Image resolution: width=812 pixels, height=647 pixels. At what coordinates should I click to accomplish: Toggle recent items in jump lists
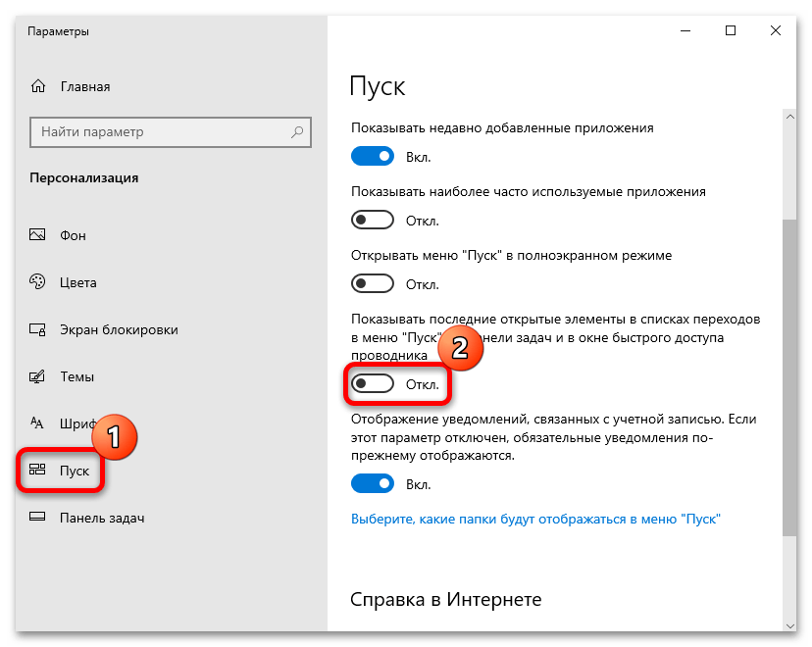click(x=373, y=384)
